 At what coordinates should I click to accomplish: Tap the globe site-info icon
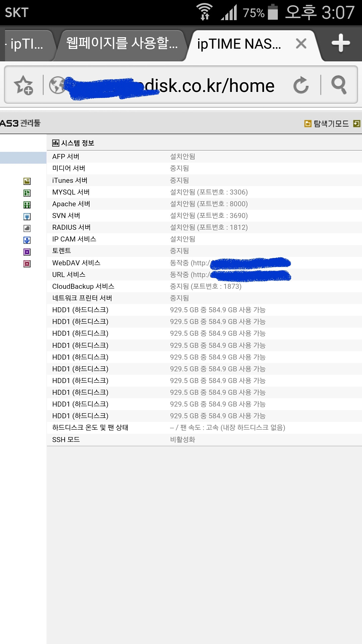(x=57, y=85)
